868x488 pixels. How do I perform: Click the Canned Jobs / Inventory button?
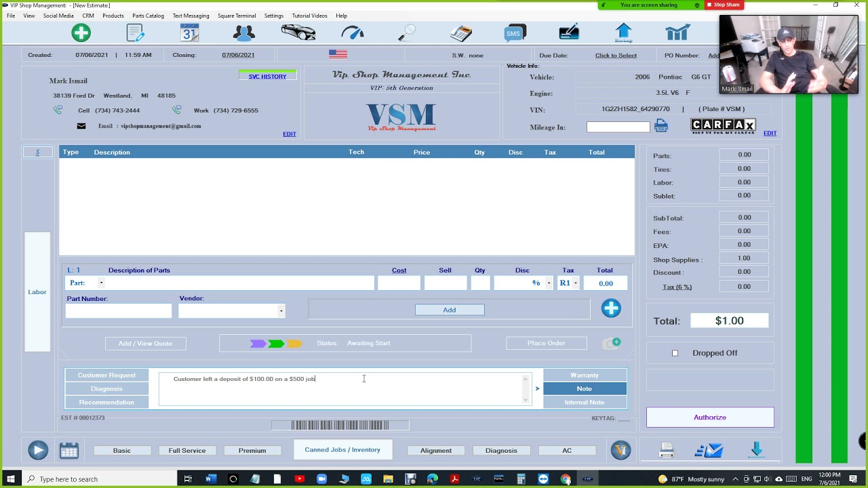click(x=342, y=450)
